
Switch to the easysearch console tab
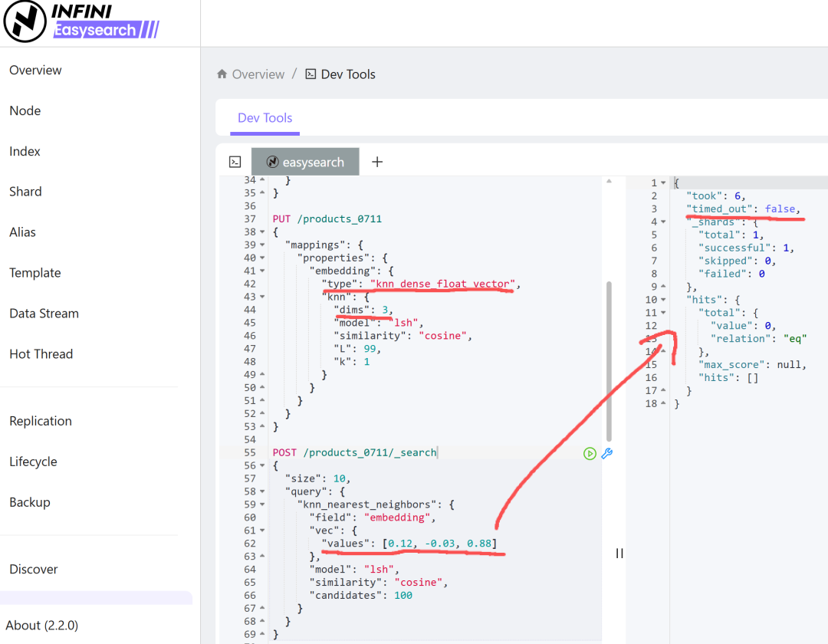(x=305, y=162)
